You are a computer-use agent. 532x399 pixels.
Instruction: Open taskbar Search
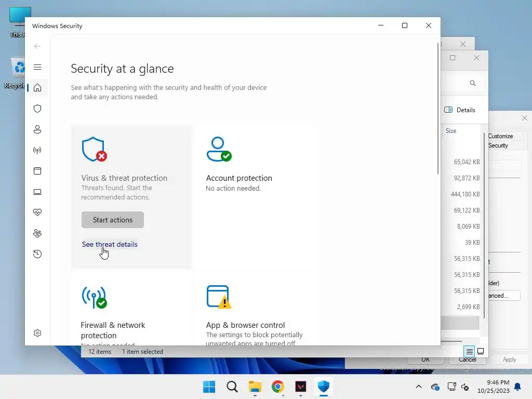point(232,387)
